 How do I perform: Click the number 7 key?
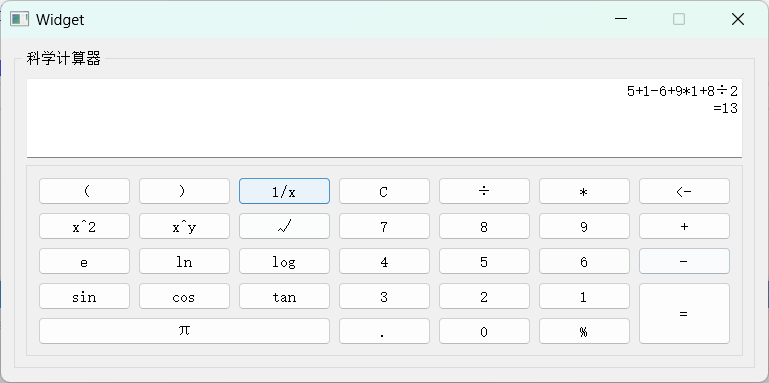384,226
